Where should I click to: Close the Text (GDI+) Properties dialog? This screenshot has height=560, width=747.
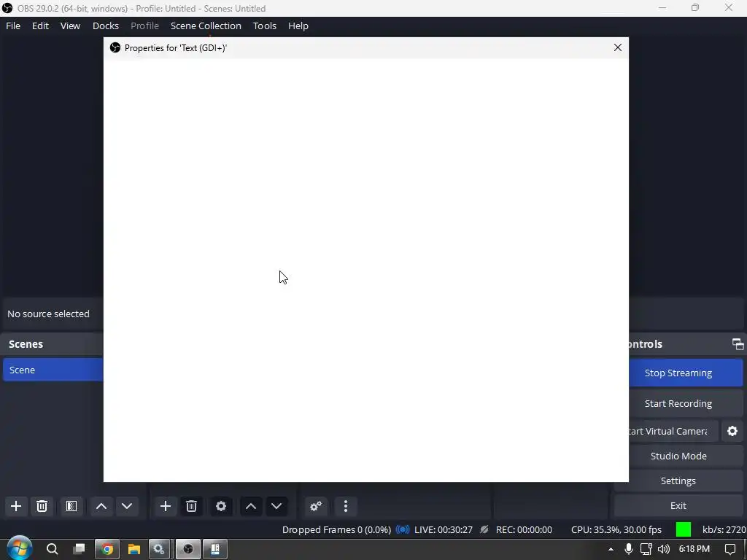(x=617, y=47)
